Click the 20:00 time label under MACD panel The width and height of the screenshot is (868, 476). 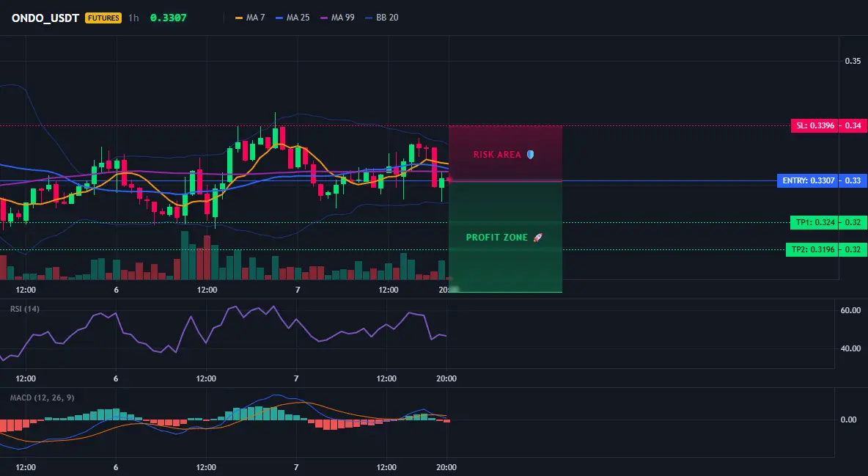click(446, 467)
